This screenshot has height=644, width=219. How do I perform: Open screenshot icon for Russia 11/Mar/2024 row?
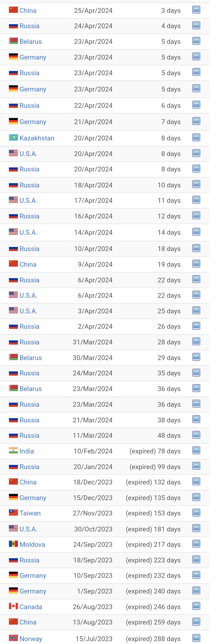click(x=196, y=435)
